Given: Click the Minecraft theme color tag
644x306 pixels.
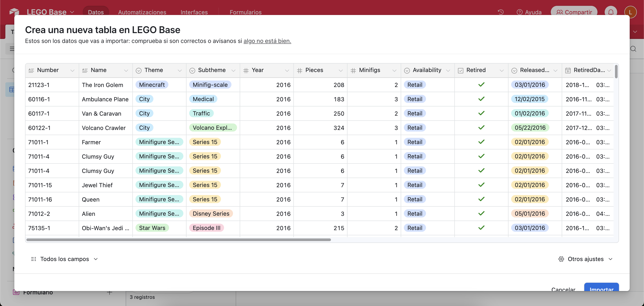Looking at the screenshot, I should 152,85.
